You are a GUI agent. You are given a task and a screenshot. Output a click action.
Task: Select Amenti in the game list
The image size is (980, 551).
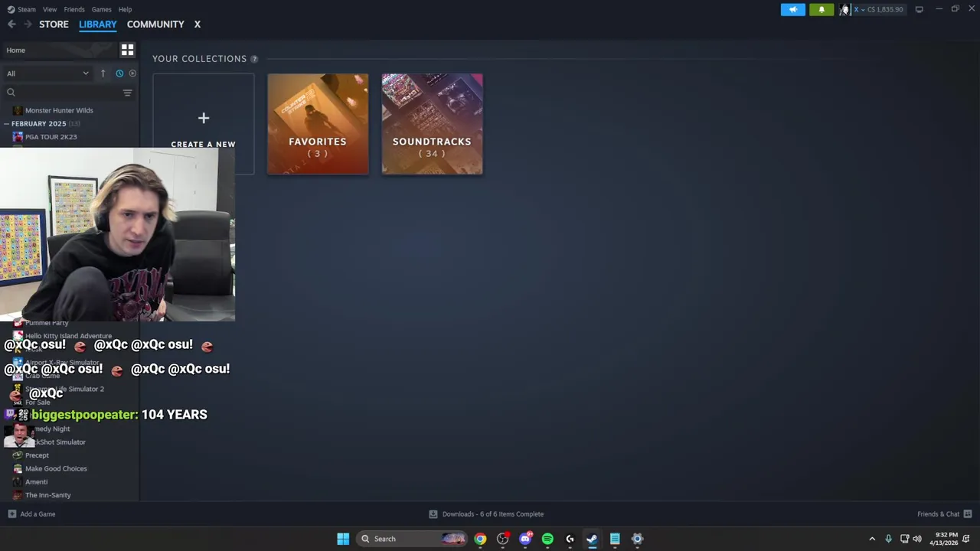pyautogui.click(x=36, y=482)
